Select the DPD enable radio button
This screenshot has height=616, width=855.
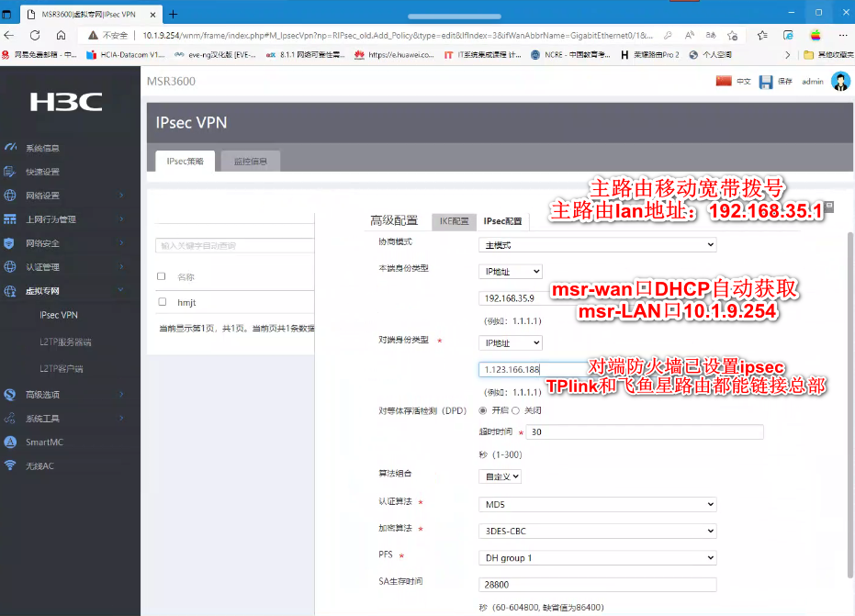click(x=483, y=410)
